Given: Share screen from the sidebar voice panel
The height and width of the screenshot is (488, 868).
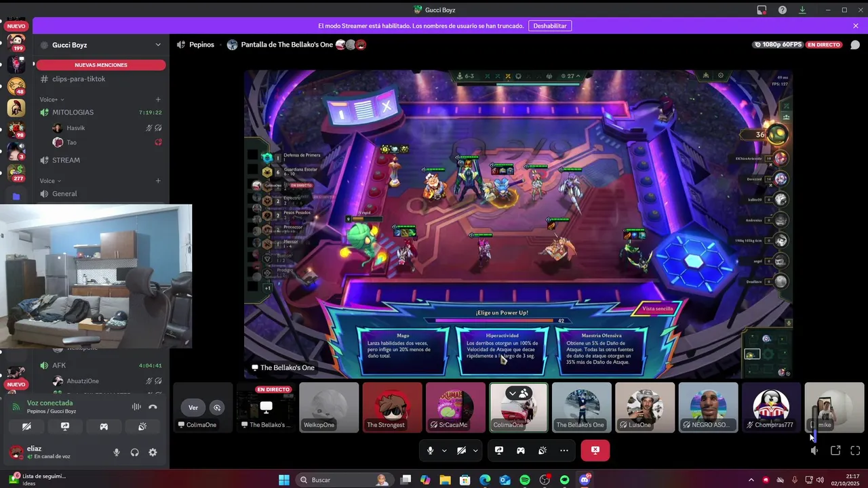Looking at the screenshot, I should point(65,426).
